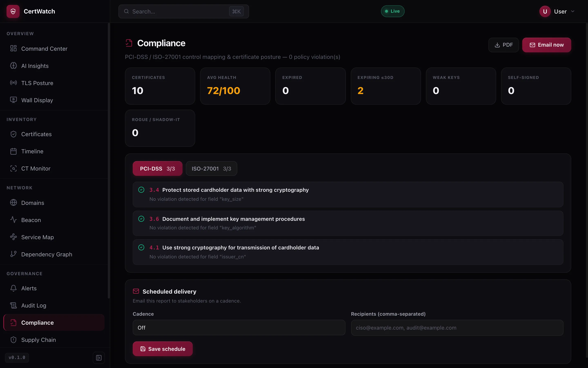
Task: Open CT Monitor page
Action: pos(54,168)
